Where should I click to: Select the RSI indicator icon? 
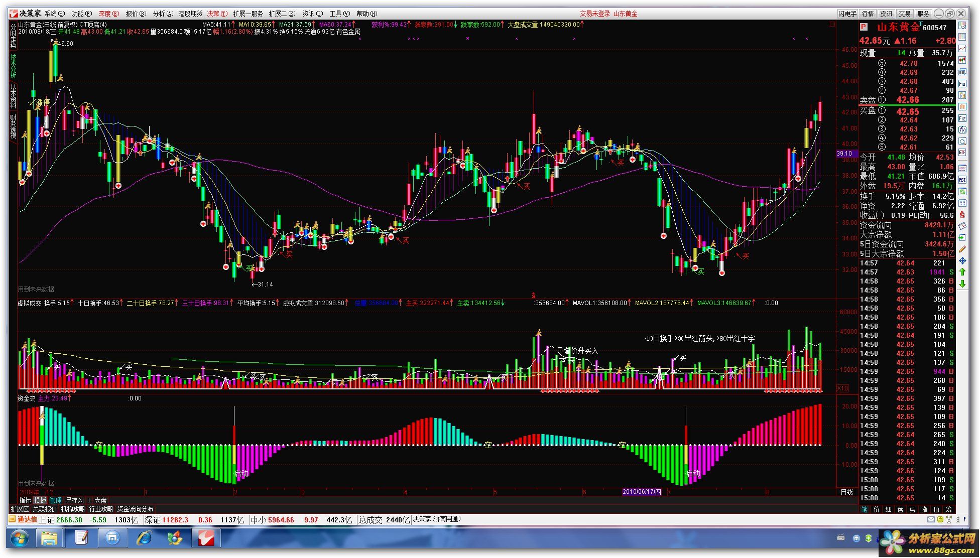coord(962,180)
